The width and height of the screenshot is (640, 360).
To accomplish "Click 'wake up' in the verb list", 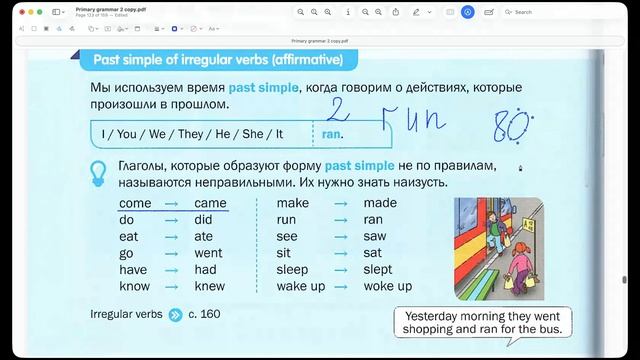I will pos(301,286).
